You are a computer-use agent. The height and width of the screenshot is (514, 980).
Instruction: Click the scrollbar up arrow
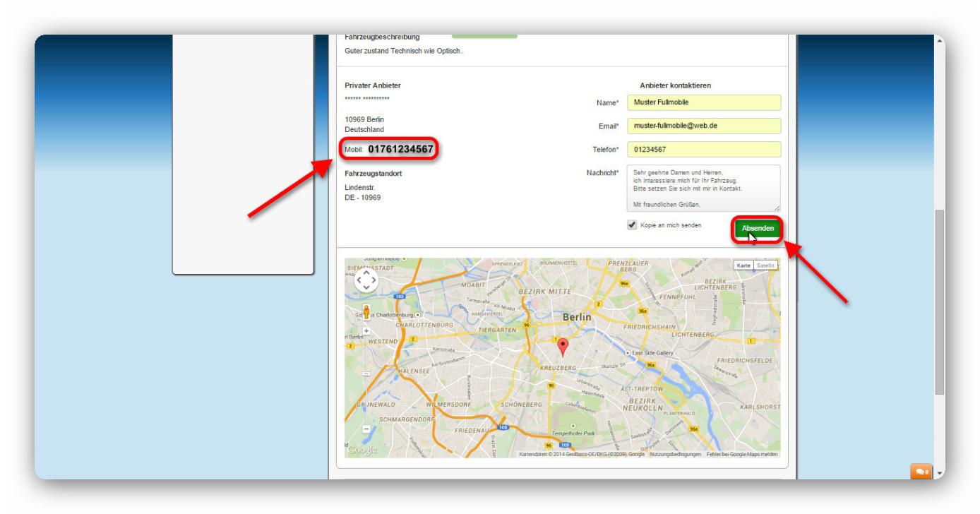click(x=939, y=40)
